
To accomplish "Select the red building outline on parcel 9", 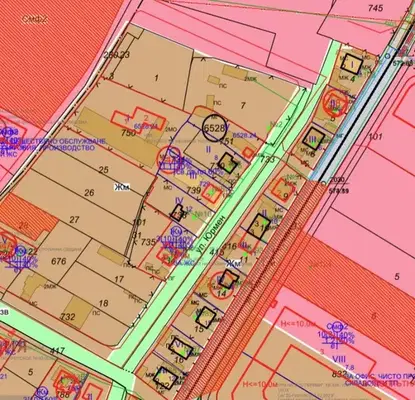I will click(283, 190).
